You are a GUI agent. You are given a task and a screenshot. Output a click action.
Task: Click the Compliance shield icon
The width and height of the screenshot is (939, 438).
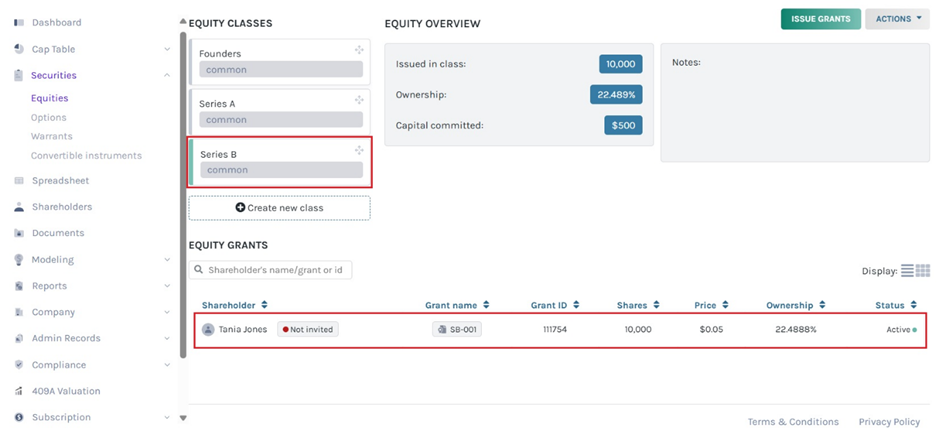point(19,364)
